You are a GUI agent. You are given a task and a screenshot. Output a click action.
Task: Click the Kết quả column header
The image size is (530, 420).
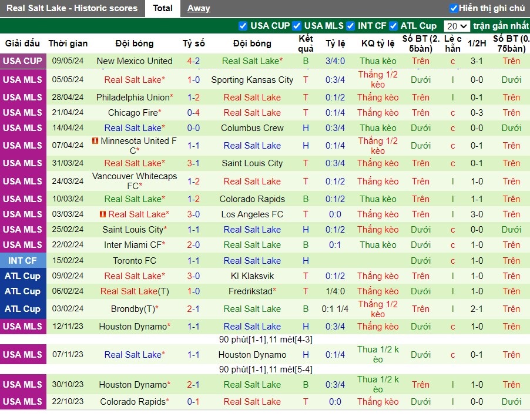click(x=306, y=43)
